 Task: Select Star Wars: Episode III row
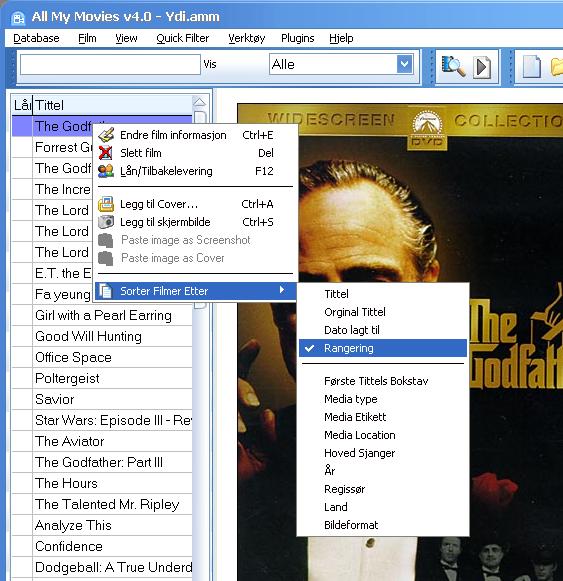point(102,421)
